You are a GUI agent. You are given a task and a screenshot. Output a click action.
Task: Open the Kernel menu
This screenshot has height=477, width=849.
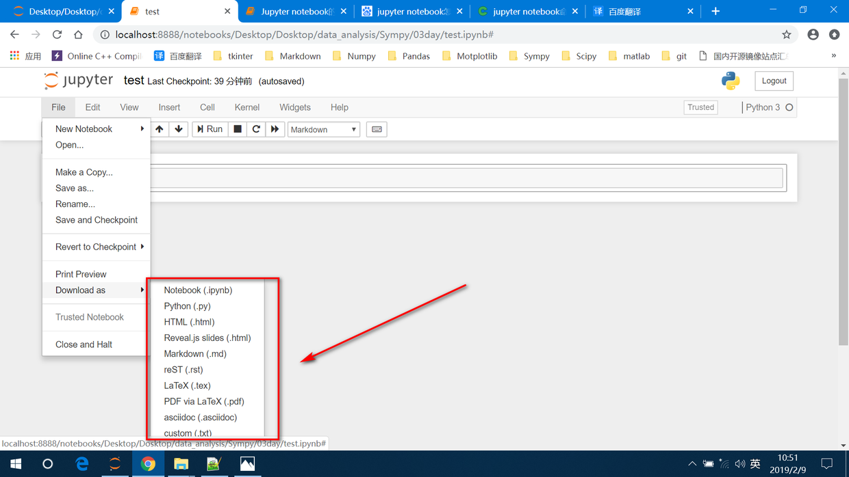click(247, 107)
